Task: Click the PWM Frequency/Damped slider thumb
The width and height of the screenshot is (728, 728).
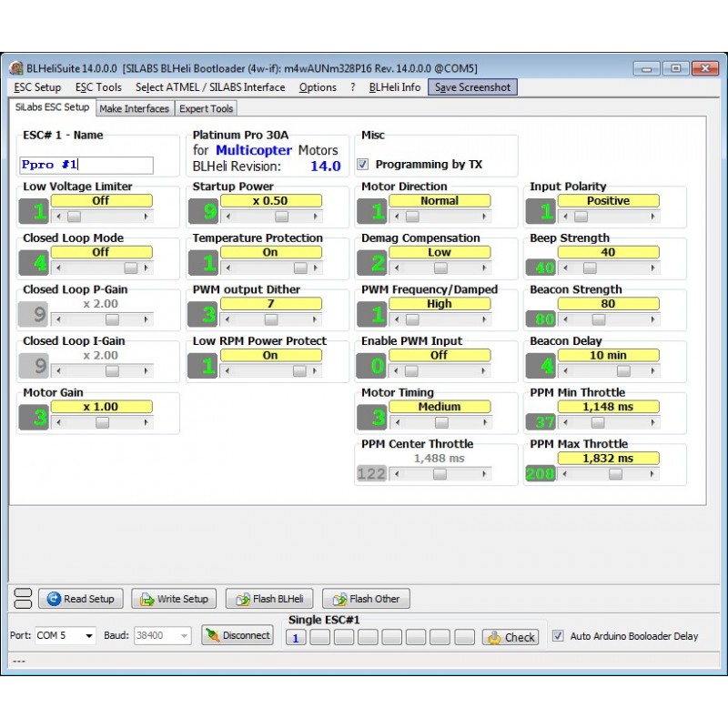Action: coord(412,319)
